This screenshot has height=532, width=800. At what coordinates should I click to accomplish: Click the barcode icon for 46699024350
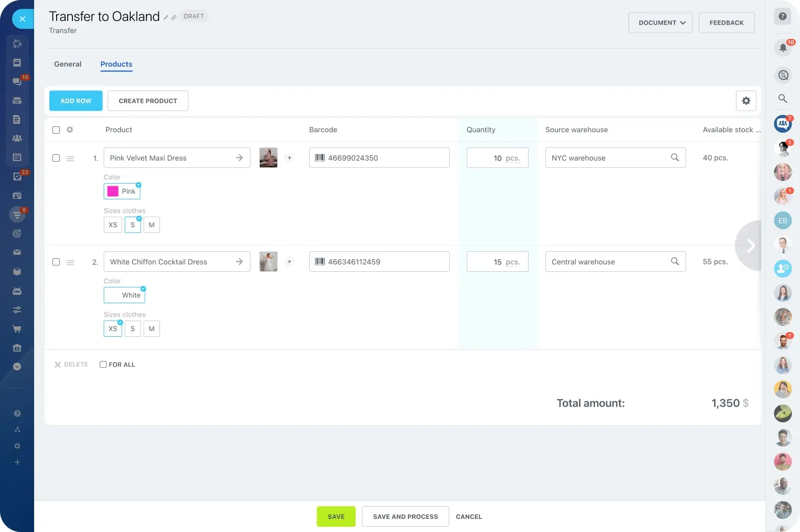(x=320, y=158)
